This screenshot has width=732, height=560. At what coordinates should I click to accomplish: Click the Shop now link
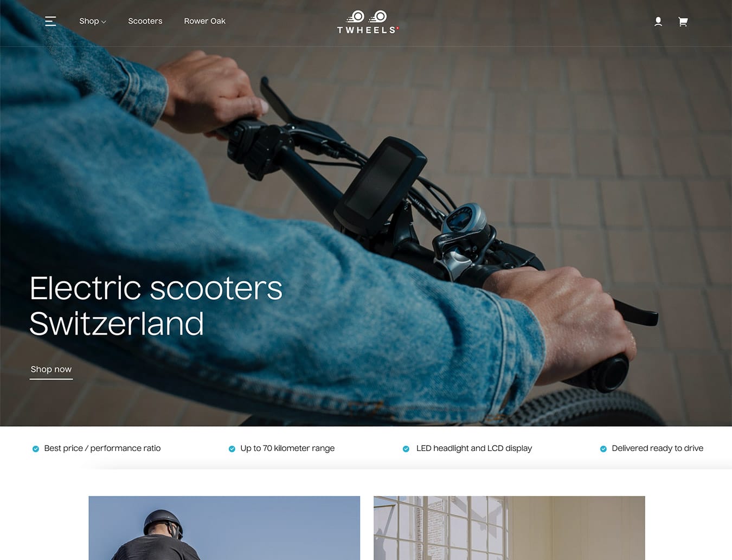[x=51, y=370]
